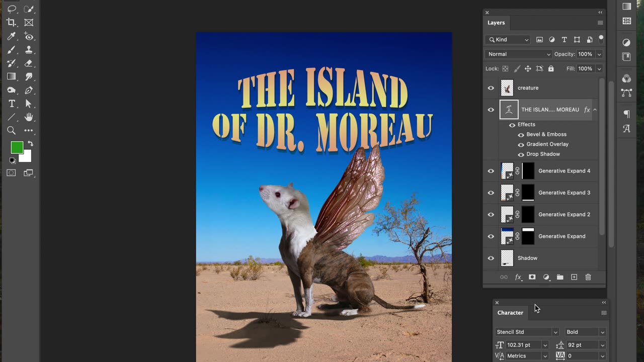
Task: Lock all attributes with padlock icon
Action: [x=551, y=68]
